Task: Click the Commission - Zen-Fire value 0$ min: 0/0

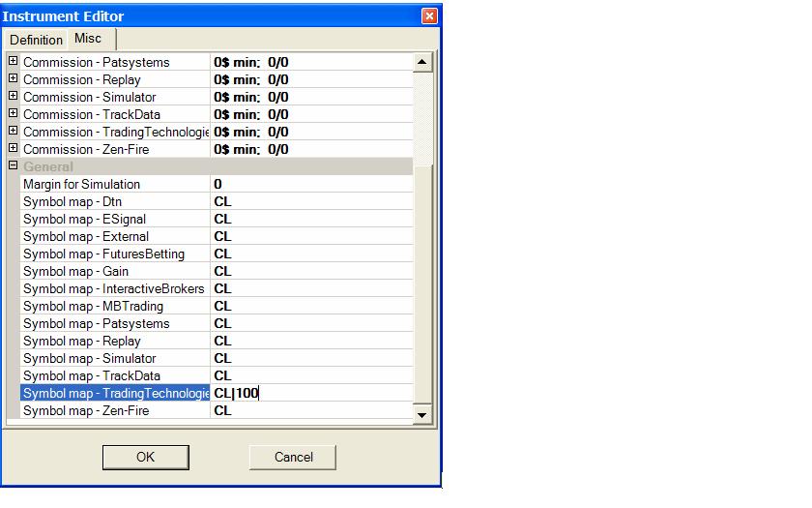Action: click(x=251, y=149)
